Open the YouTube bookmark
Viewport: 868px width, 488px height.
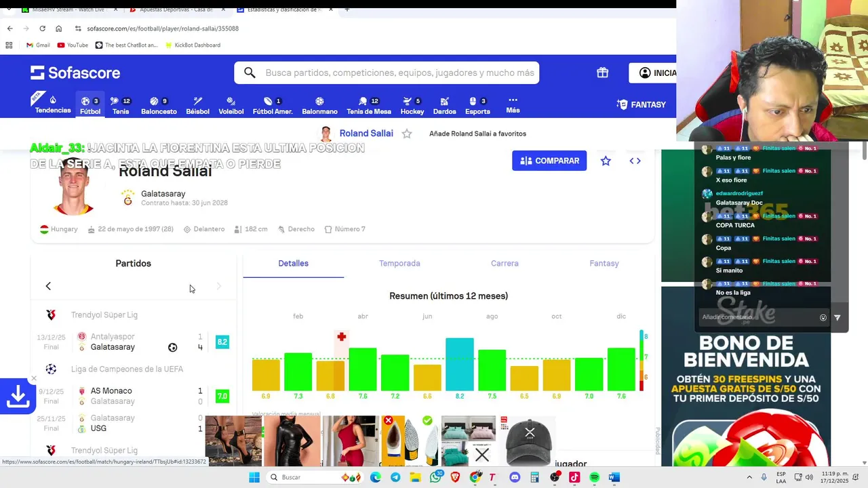73,45
